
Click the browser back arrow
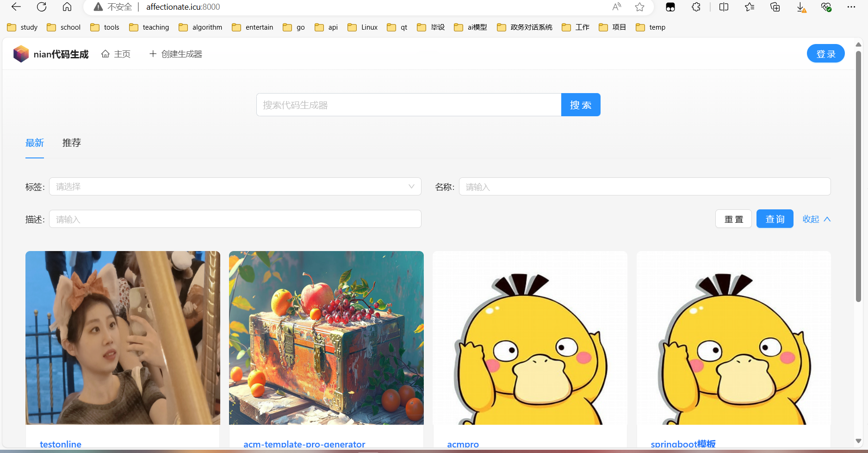pyautogui.click(x=16, y=7)
